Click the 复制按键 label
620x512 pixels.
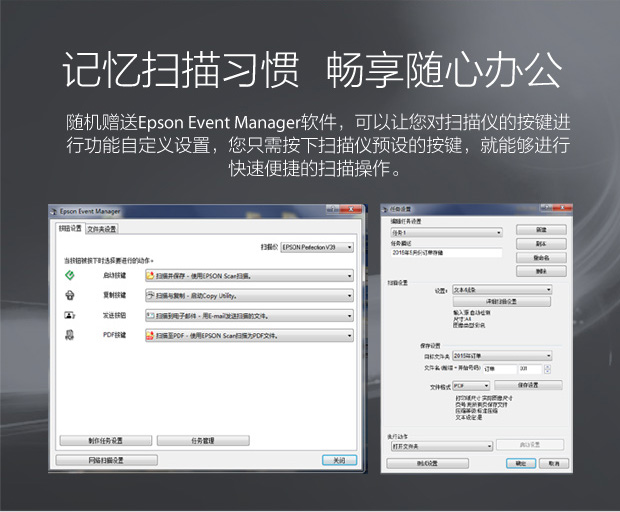pyautogui.click(x=115, y=295)
